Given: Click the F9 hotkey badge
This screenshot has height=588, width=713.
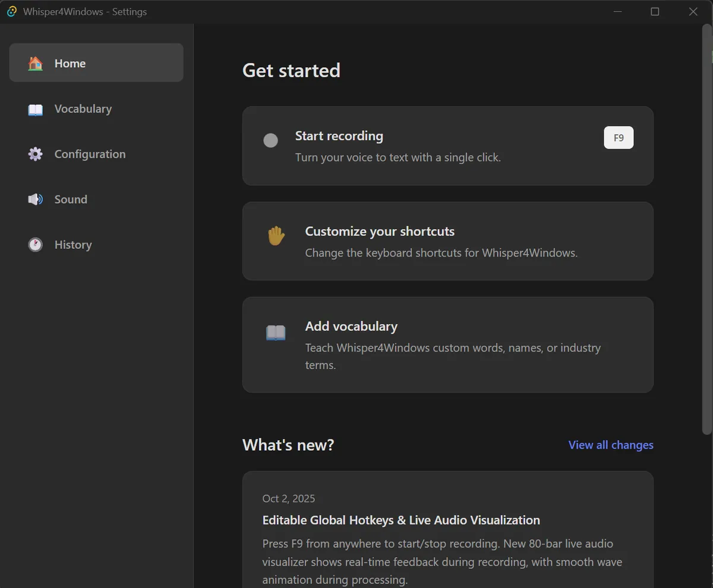Looking at the screenshot, I should click(619, 137).
